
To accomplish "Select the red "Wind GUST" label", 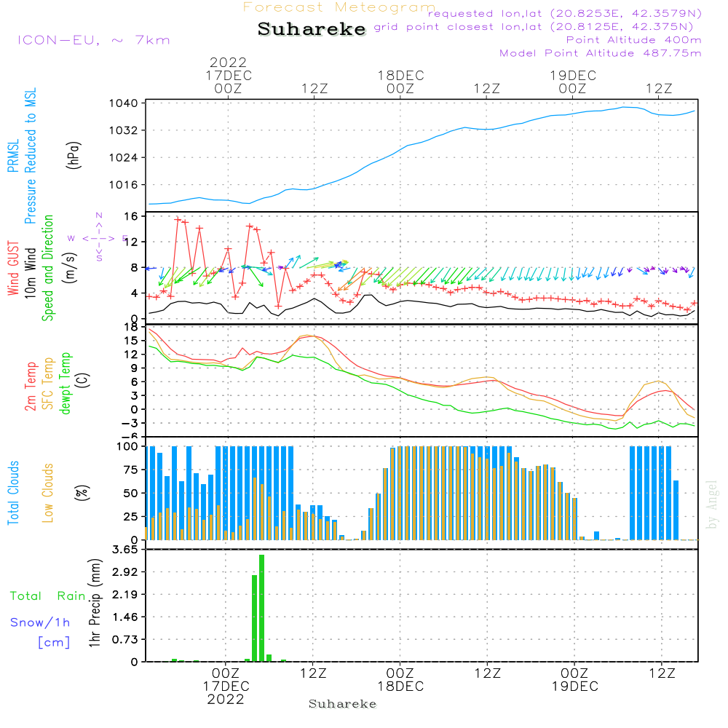I will pyautogui.click(x=13, y=268).
